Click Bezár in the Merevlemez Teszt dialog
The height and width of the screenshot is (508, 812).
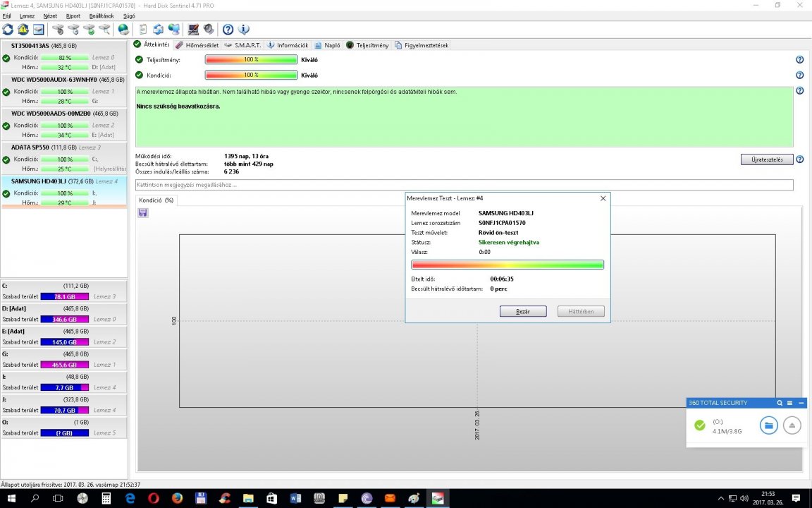[523, 311]
